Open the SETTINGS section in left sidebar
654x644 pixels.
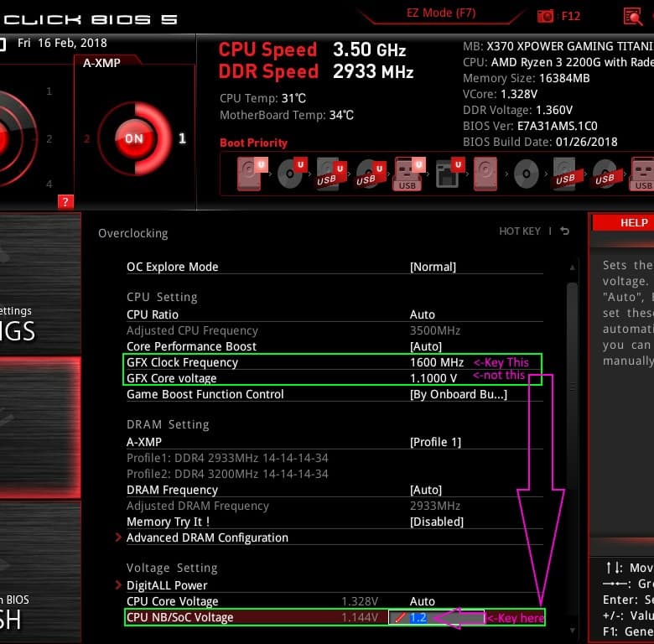tap(40, 283)
